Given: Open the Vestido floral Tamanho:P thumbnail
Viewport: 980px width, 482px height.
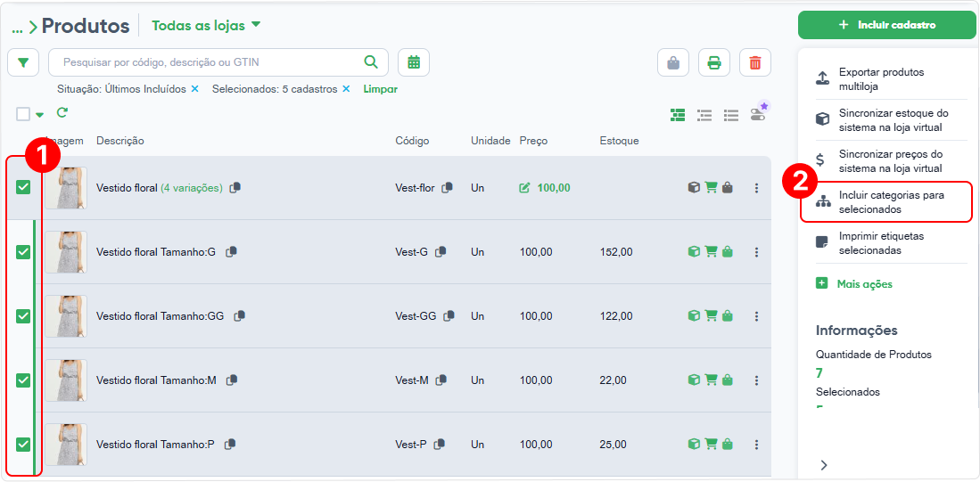Looking at the screenshot, I should (x=66, y=445).
